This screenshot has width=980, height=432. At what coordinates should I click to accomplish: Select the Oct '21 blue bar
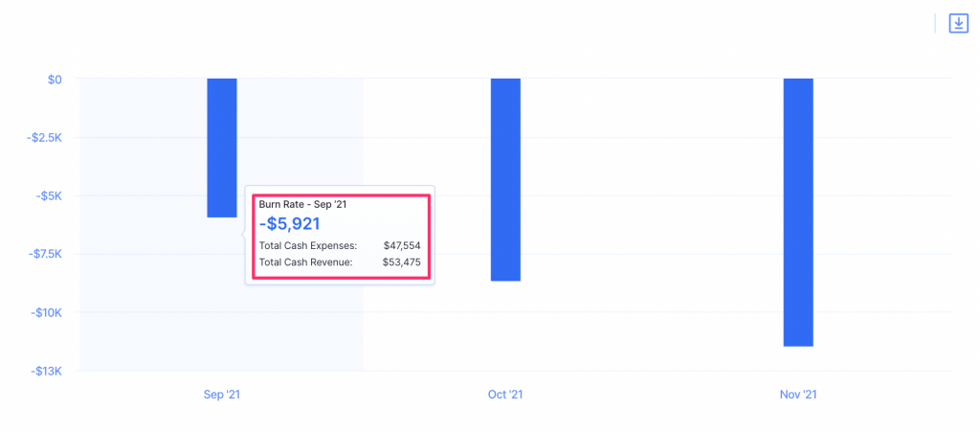505,179
